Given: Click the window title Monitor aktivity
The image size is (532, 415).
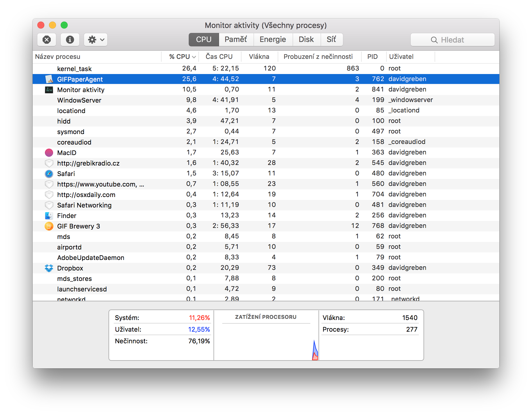Looking at the screenshot, I should [x=266, y=25].
